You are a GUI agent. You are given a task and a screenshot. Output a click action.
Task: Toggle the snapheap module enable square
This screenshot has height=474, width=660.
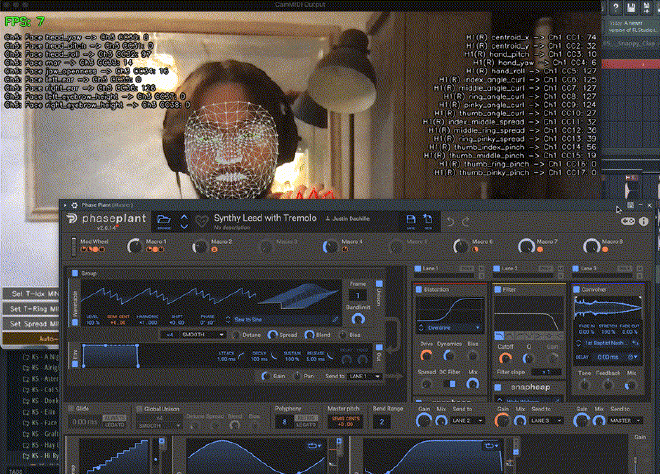click(x=498, y=387)
